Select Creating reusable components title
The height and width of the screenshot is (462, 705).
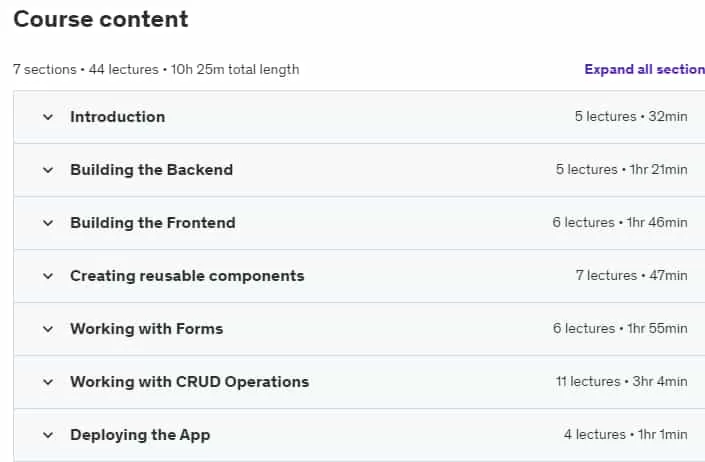(x=187, y=276)
